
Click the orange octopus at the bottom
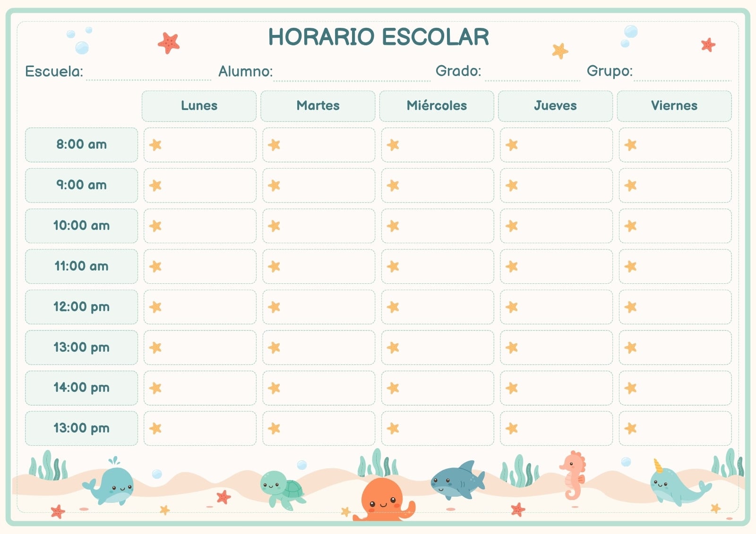tap(384, 500)
